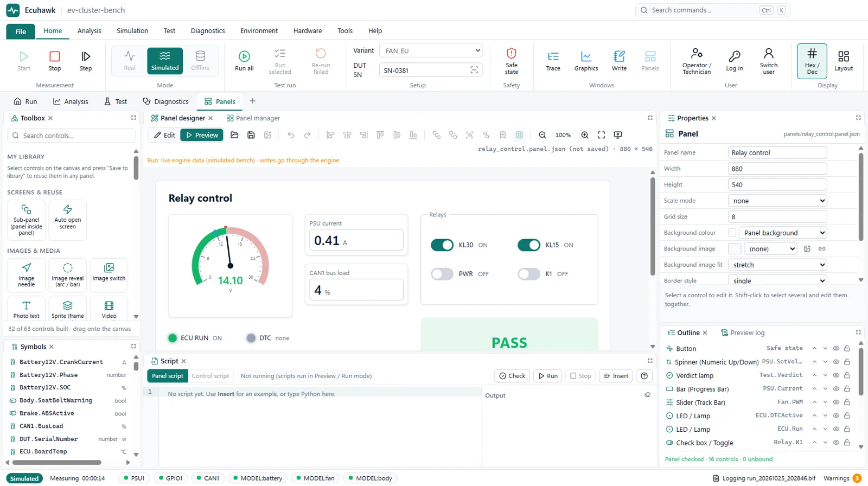Click the Search controls field in Toolbox
The image size is (868, 486).
point(72,136)
